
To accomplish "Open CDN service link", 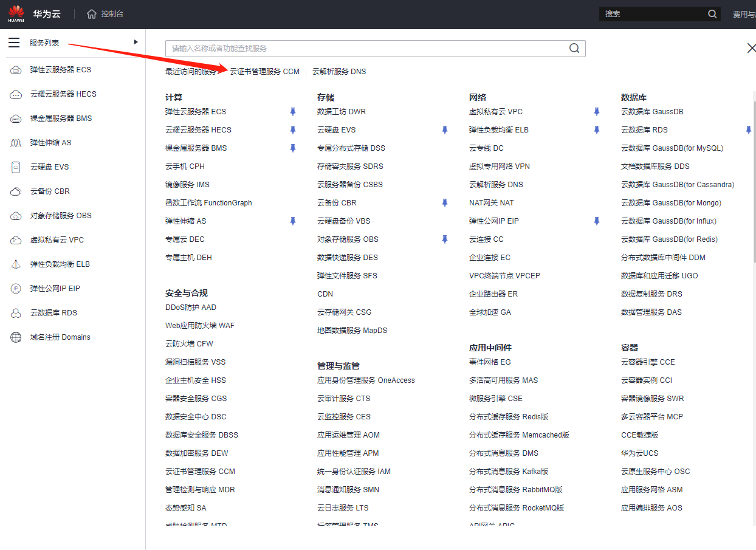I will [x=325, y=294].
